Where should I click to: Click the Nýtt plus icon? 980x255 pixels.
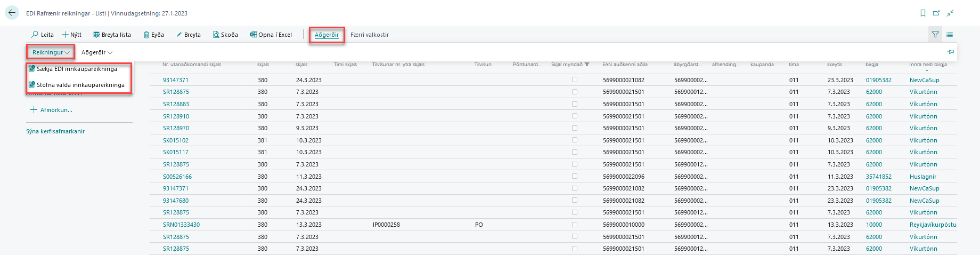click(66, 35)
